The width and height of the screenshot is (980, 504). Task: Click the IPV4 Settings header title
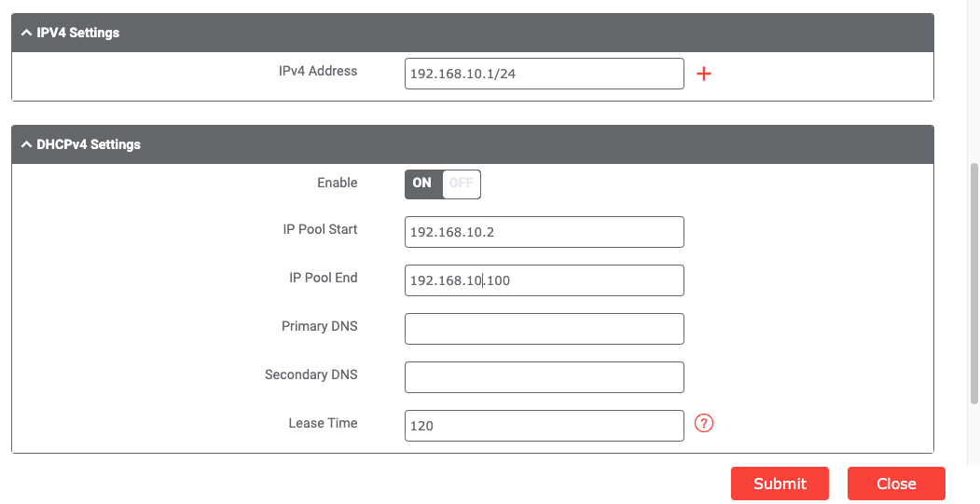click(x=78, y=33)
